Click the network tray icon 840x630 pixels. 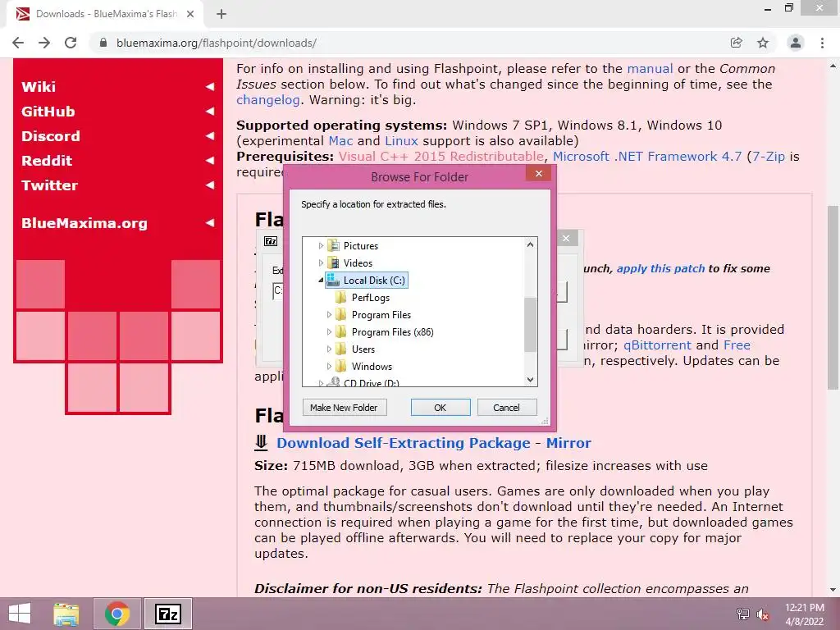(743, 614)
